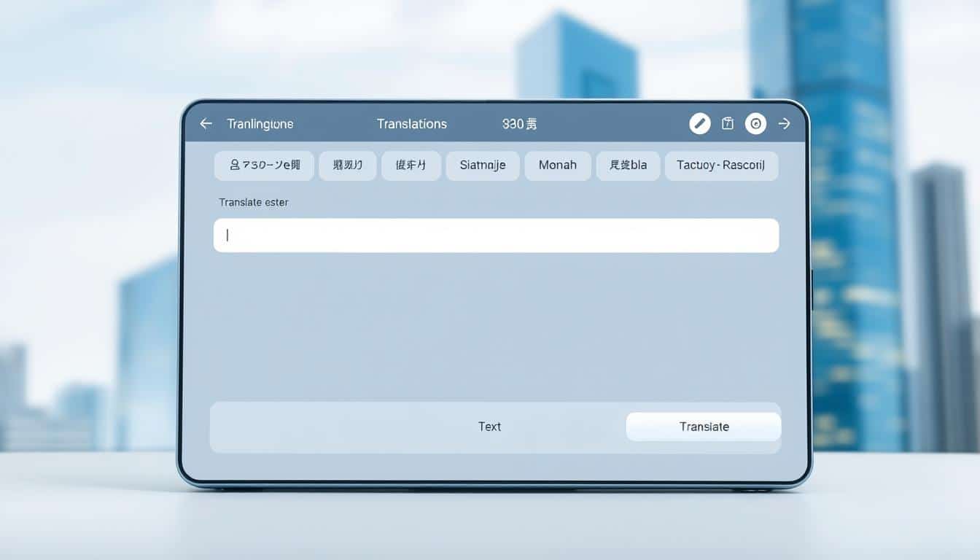Click the person icon in first chip

coord(235,166)
